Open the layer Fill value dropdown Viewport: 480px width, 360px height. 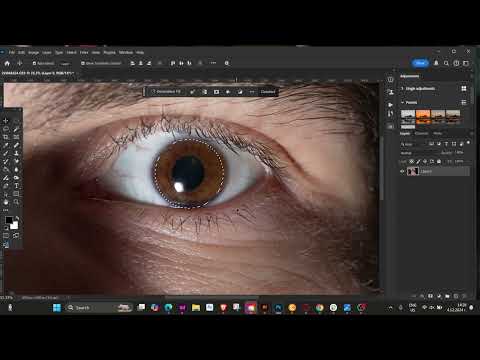(x=459, y=161)
